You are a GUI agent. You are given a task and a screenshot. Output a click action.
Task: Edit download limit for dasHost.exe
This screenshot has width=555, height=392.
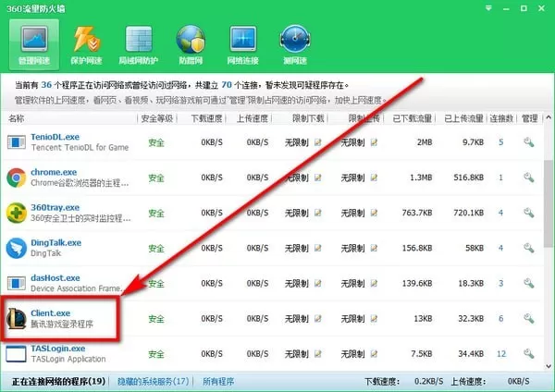pyautogui.click(x=318, y=284)
